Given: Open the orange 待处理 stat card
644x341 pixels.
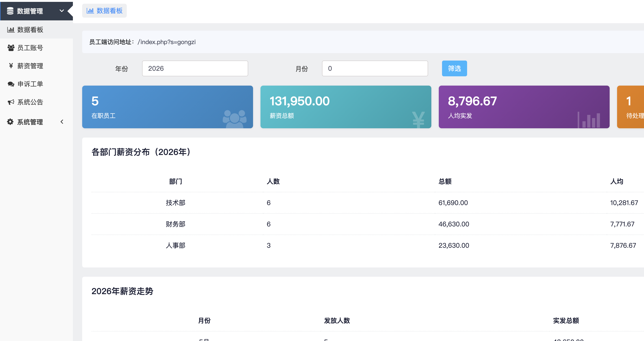Looking at the screenshot, I should [631, 107].
